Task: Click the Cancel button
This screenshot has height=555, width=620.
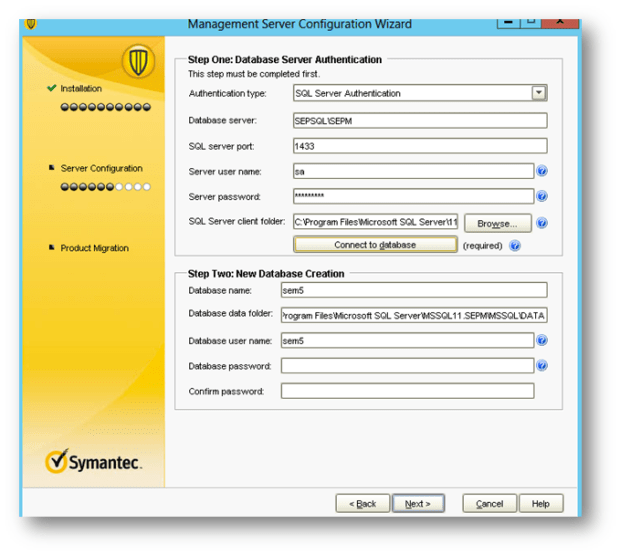Action: 490,503
